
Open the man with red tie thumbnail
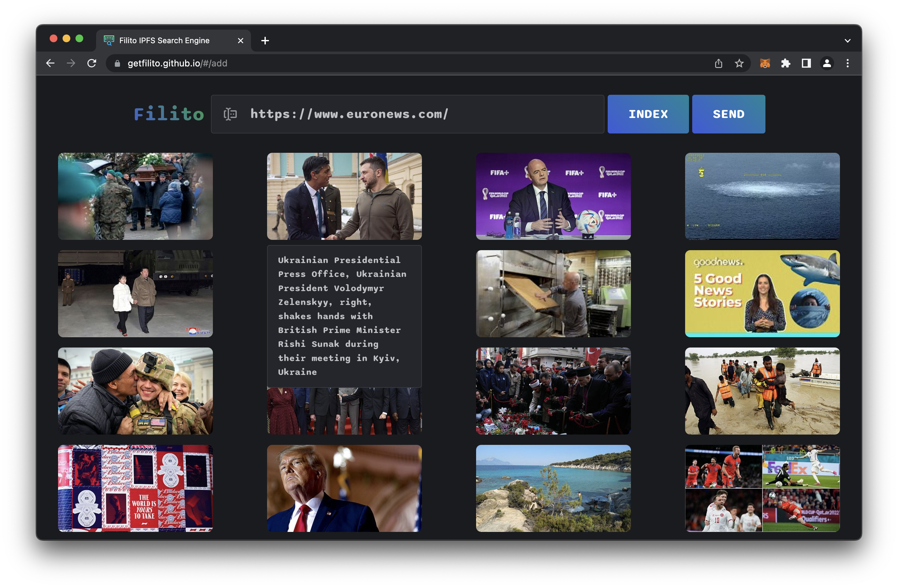coord(344,488)
